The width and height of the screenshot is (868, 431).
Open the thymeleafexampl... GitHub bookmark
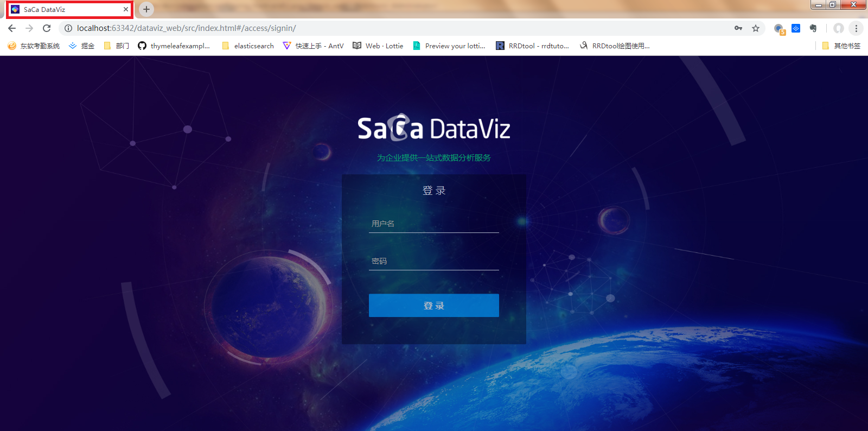click(x=174, y=46)
